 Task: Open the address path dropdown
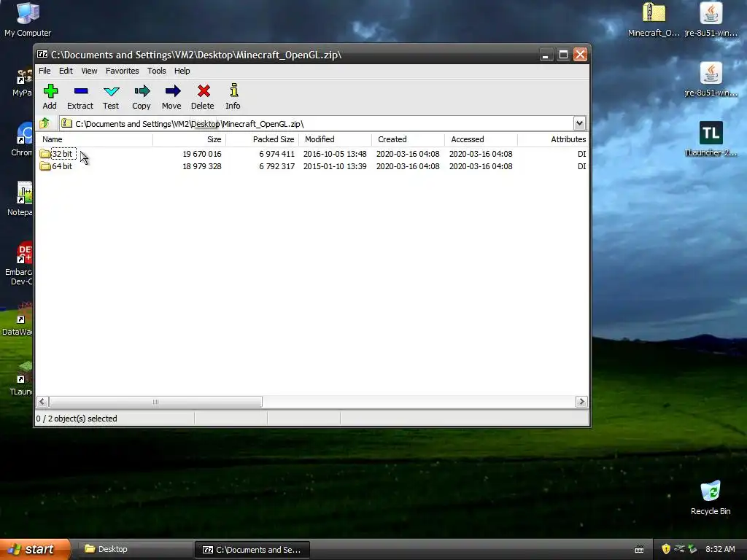tap(579, 123)
